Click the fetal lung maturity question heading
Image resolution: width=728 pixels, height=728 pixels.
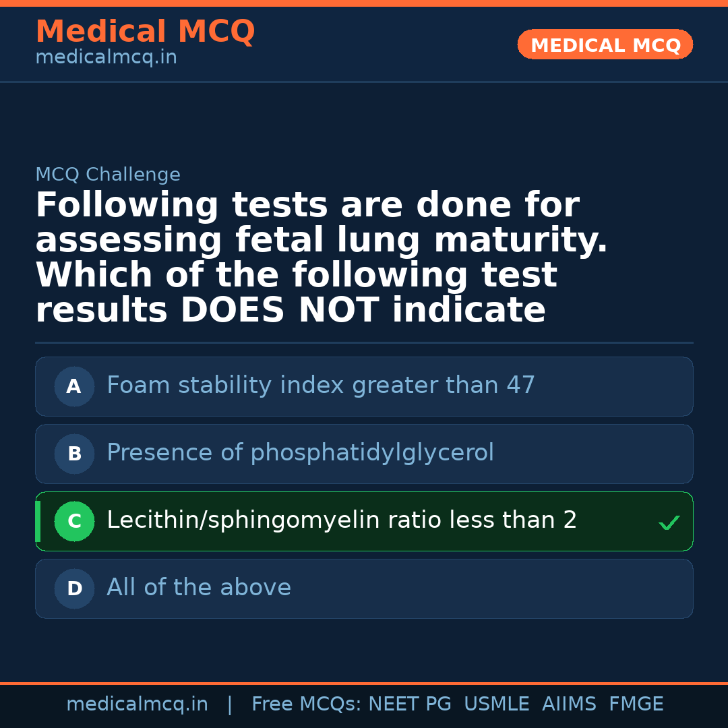point(322,258)
